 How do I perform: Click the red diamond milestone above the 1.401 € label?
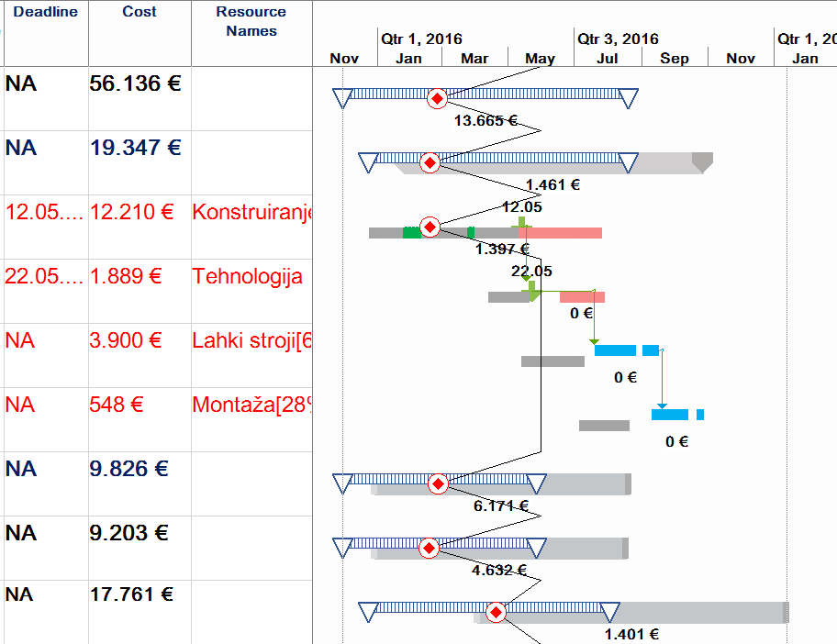(496, 612)
